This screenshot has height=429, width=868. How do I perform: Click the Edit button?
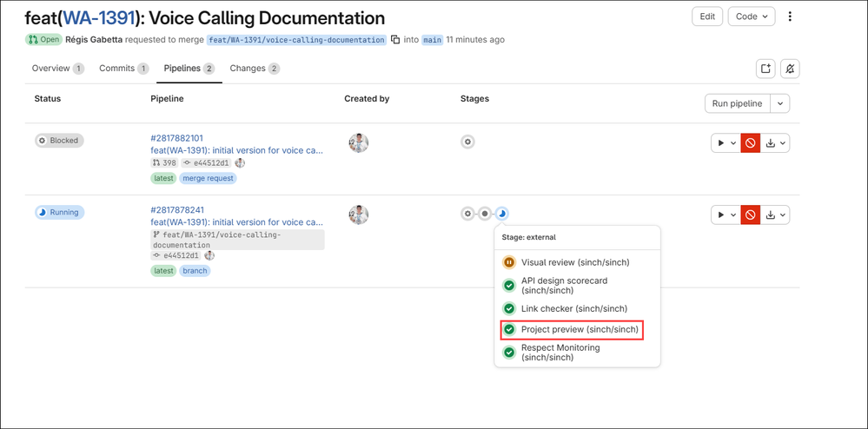tap(707, 16)
